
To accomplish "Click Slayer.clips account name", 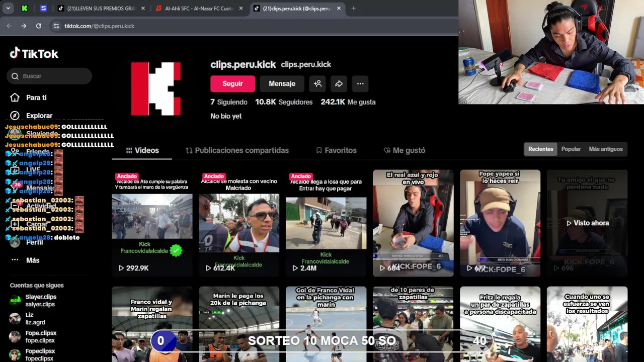I will pos(41,297).
